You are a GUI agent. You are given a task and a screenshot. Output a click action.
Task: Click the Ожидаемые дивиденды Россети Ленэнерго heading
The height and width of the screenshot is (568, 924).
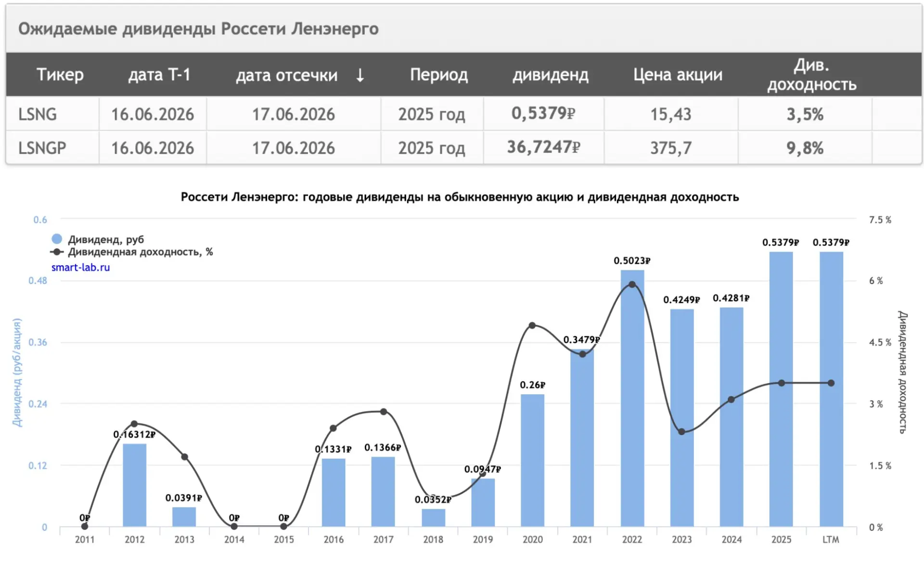pyautogui.click(x=198, y=29)
